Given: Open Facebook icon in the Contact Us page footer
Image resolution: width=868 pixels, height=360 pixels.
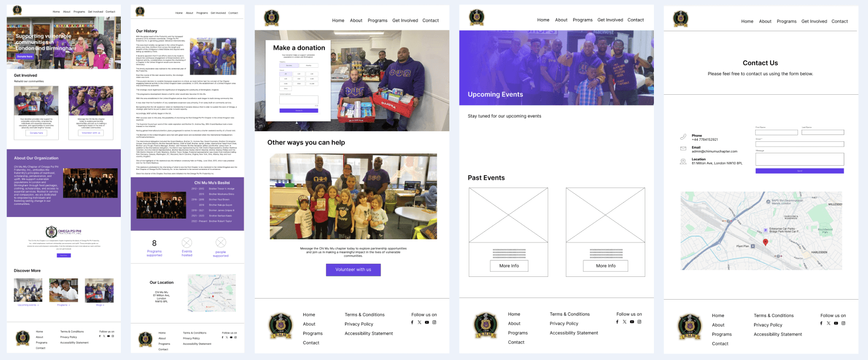Looking at the screenshot, I should coord(821,323).
